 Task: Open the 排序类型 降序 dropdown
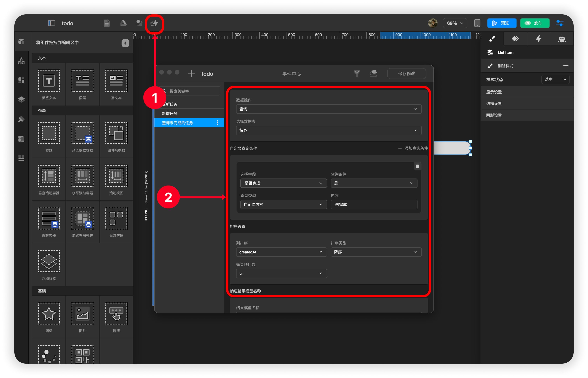[376, 252]
